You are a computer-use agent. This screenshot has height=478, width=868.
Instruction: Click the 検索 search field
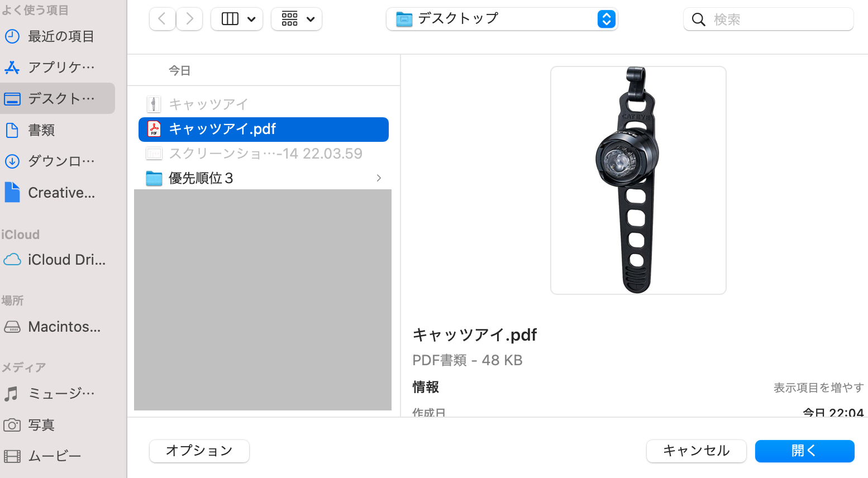[768, 19]
